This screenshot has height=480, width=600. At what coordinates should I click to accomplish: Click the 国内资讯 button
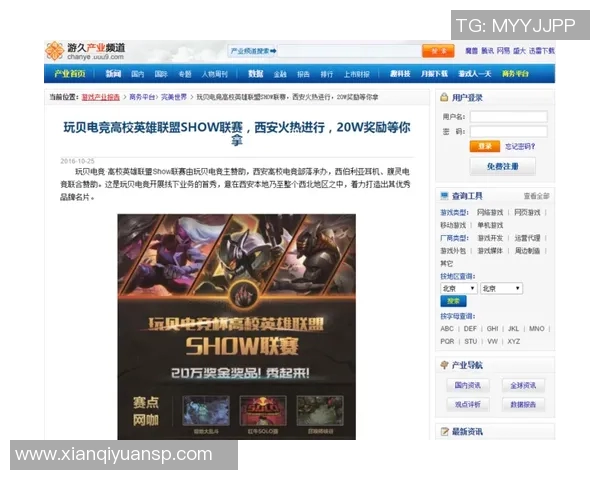(468, 385)
